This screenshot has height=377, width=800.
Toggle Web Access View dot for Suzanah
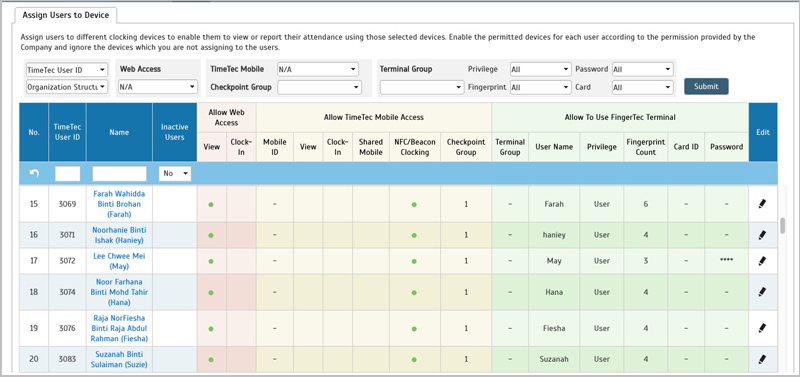pos(211,360)
